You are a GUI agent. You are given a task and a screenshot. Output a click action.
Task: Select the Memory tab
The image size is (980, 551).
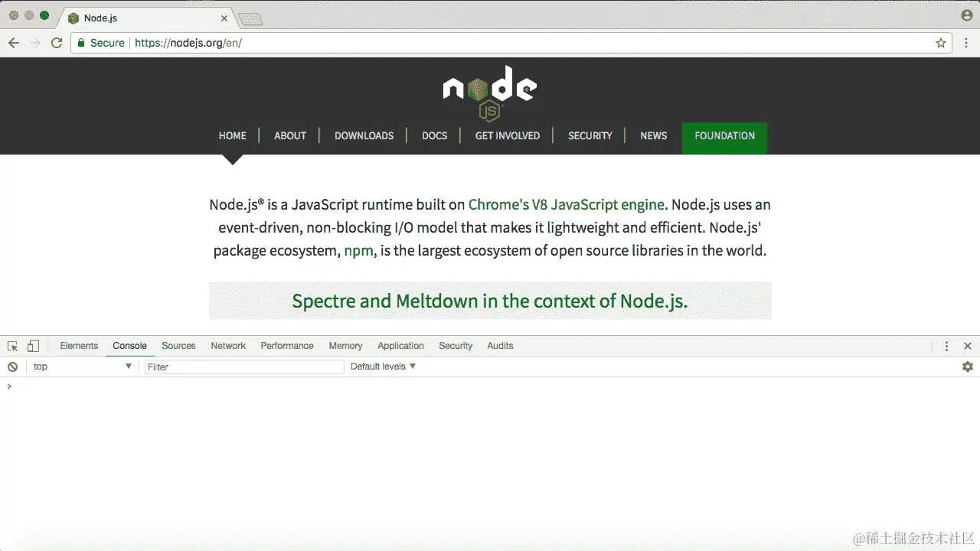tap(345, 346)
